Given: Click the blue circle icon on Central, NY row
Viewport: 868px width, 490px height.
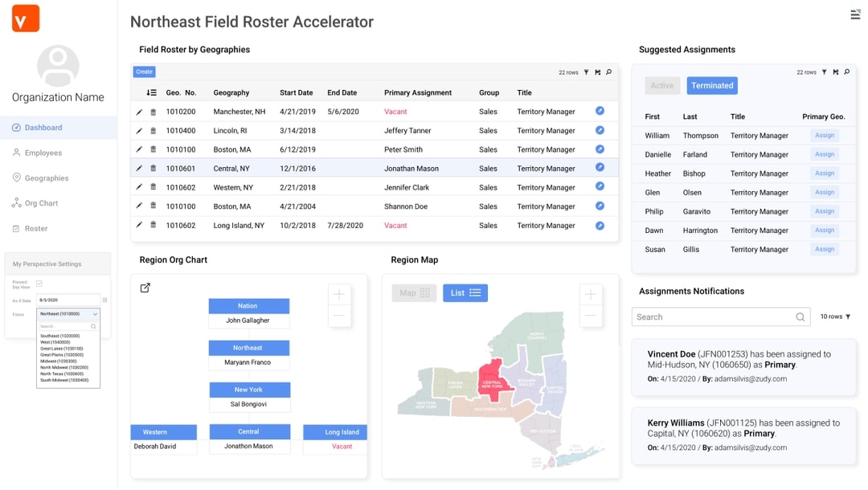Looking at the screenshot, I should click(x=600, y=168).
